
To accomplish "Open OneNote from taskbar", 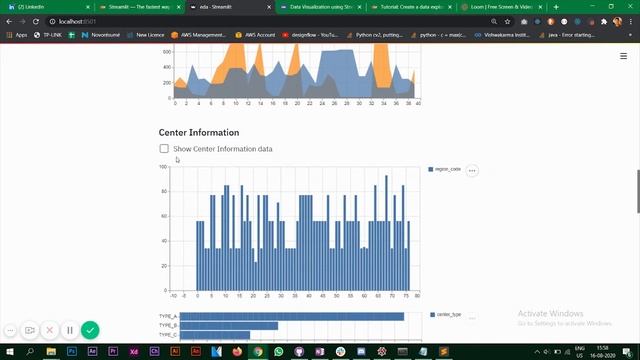I will 320,351.
